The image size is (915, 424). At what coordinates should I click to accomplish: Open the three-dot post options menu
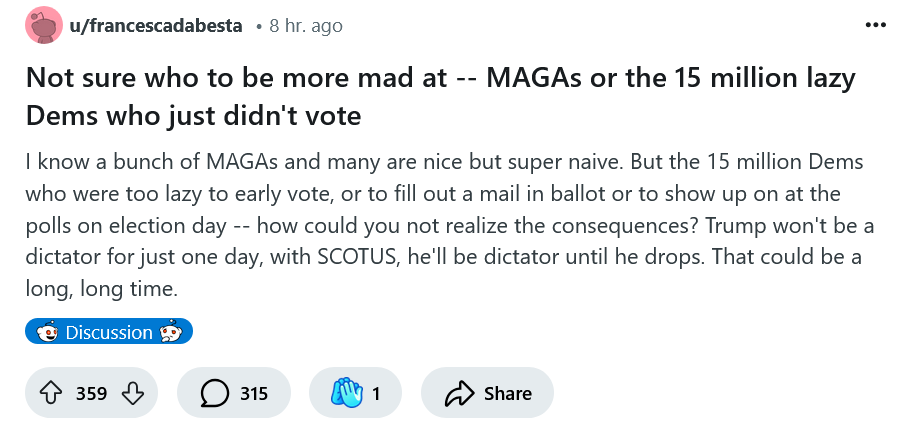tap(876, 25)
